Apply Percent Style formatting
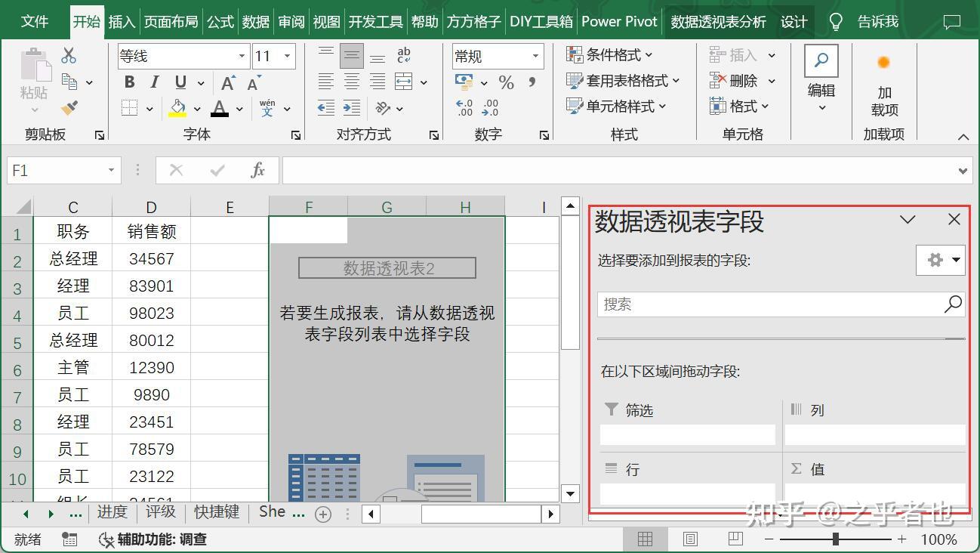 pyautogui.click(x=506, y=82)
